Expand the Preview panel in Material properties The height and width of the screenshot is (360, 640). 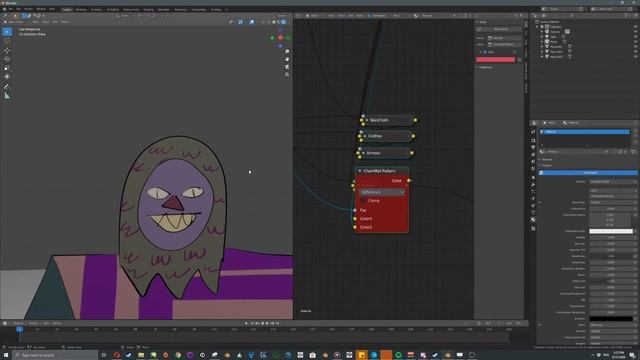pyautogui.click(x=547, y=160)
